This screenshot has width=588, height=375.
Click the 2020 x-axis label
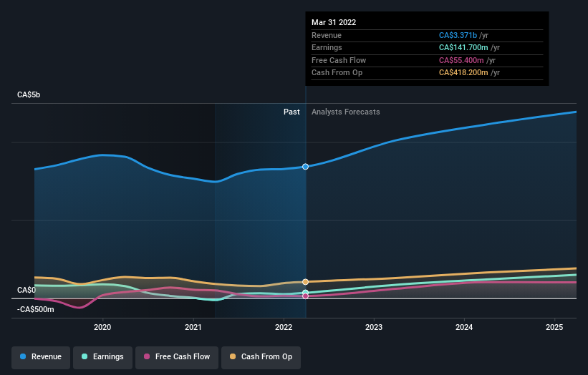click(102, 327)
